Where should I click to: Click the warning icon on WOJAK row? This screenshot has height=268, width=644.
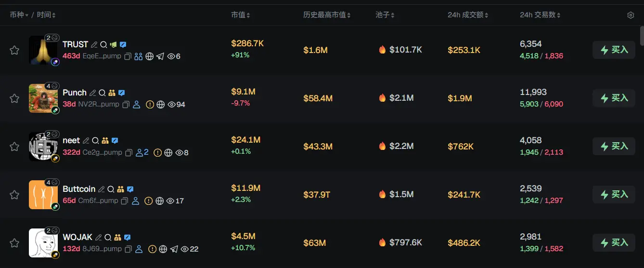pyautogui.click(x=152, y=249)
